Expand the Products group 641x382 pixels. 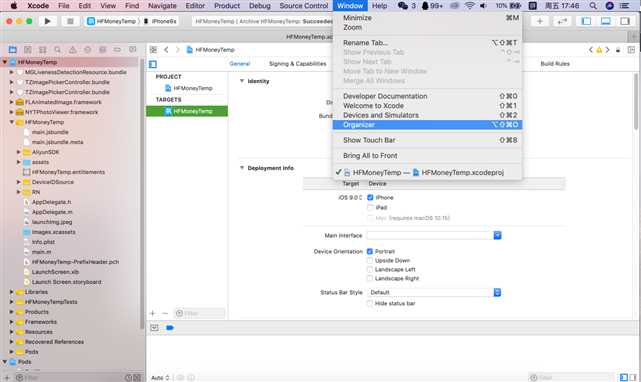[11, 312]
